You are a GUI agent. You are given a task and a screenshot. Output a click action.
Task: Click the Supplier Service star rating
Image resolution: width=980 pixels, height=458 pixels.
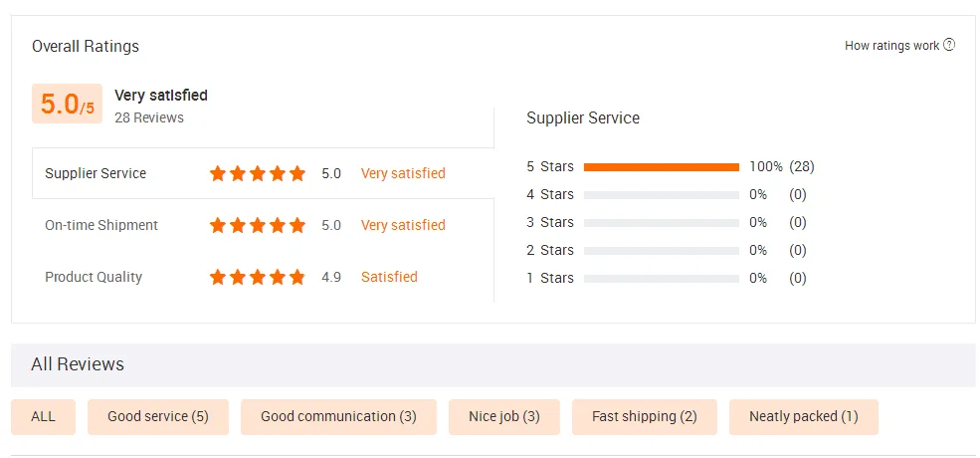click(x=258, y=173)
